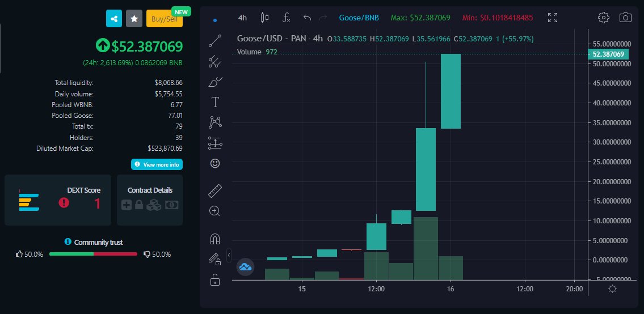Vote thumbs down for community trust

point(146,254)
